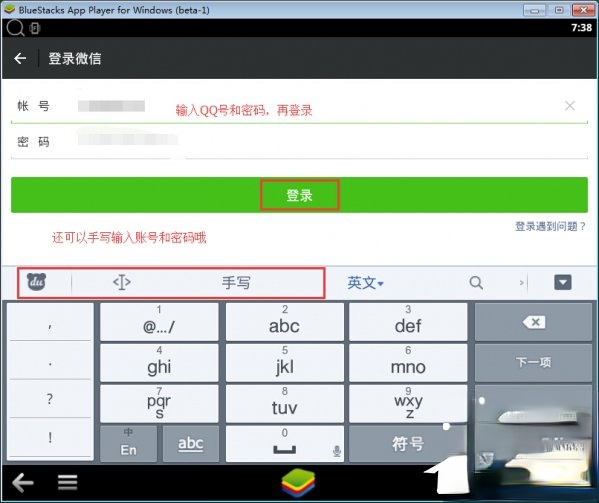Tap the keyboard bar search icon
The image size is (599, 503).
(x=476, y=283)
